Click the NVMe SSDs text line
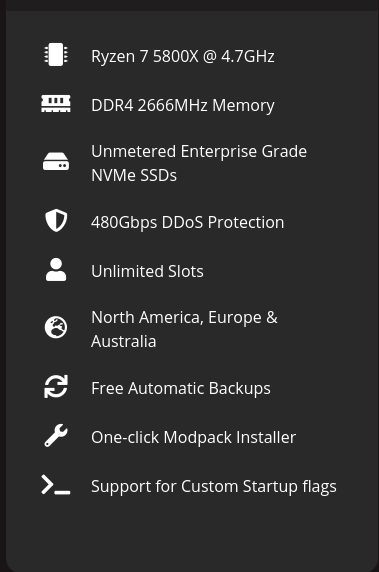 134,175
